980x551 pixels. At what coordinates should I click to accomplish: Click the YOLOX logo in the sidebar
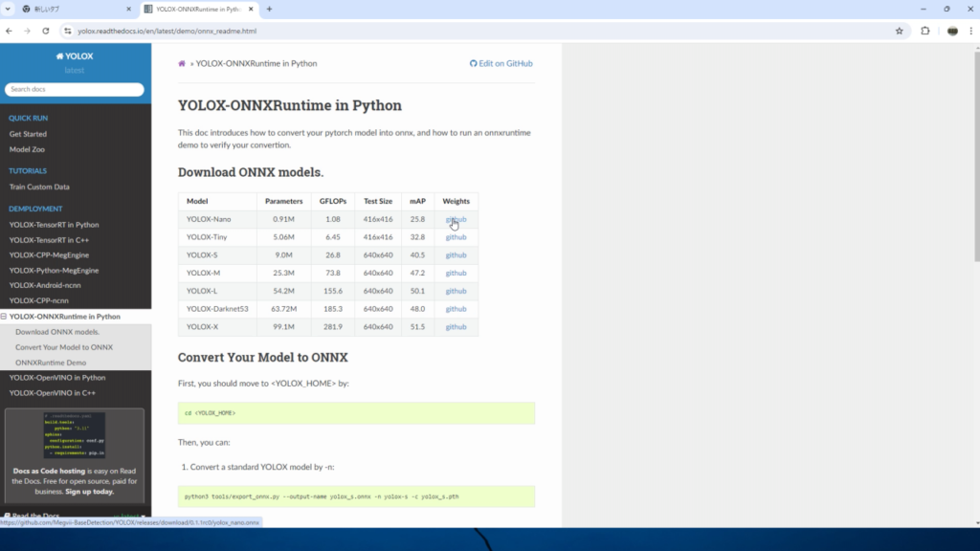pos(76,55)
